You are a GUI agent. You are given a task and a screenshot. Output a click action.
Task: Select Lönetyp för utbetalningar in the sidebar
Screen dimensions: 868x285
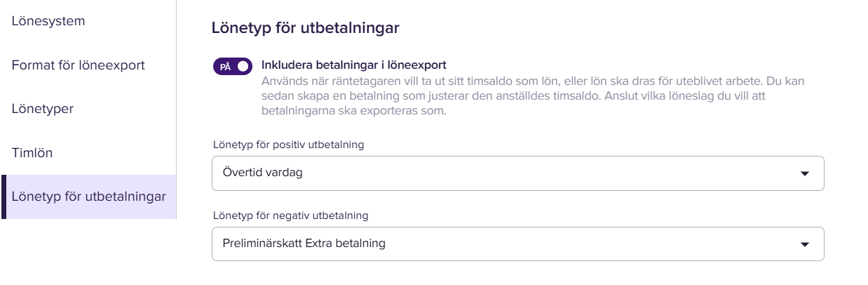point(88,197)
